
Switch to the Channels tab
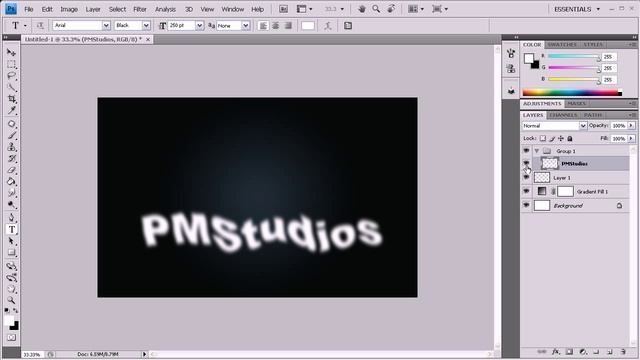click(x=563, y=115)
